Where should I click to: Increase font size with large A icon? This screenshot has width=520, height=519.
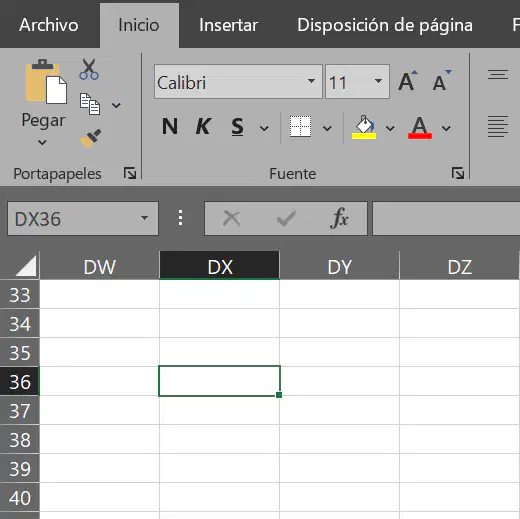[x=408, y=81]
